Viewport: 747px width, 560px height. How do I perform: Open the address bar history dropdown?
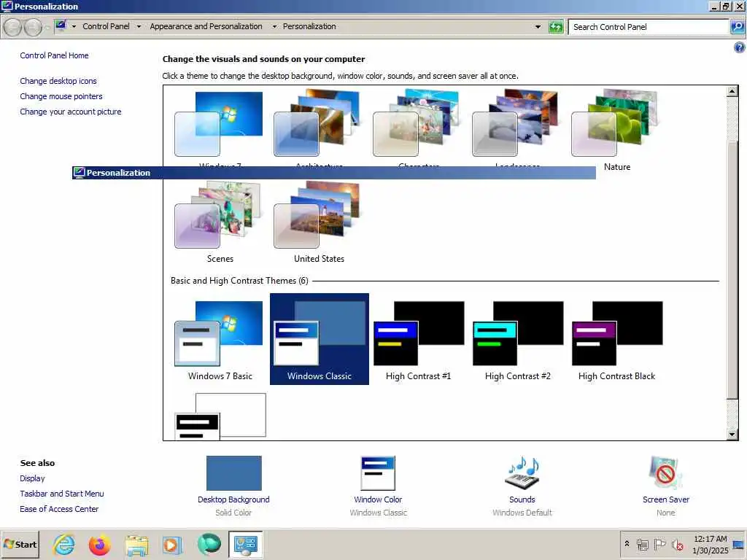pos(538,27)
